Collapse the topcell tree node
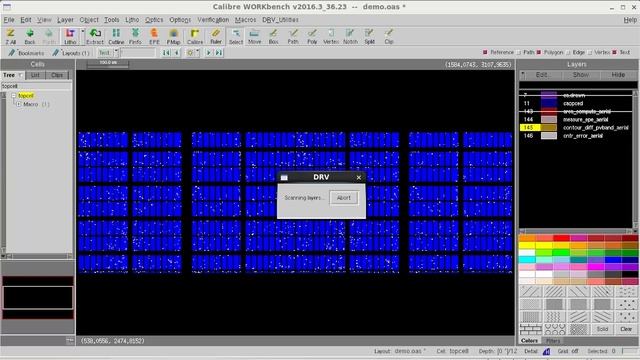640x360 pixels. 13,96
